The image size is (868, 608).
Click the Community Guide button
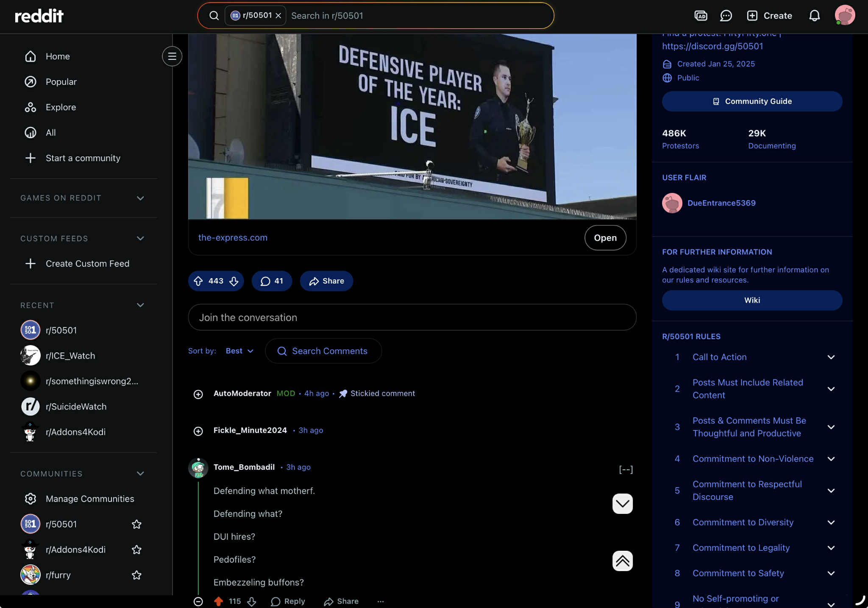pyautogui.click(x=752, y=101)
